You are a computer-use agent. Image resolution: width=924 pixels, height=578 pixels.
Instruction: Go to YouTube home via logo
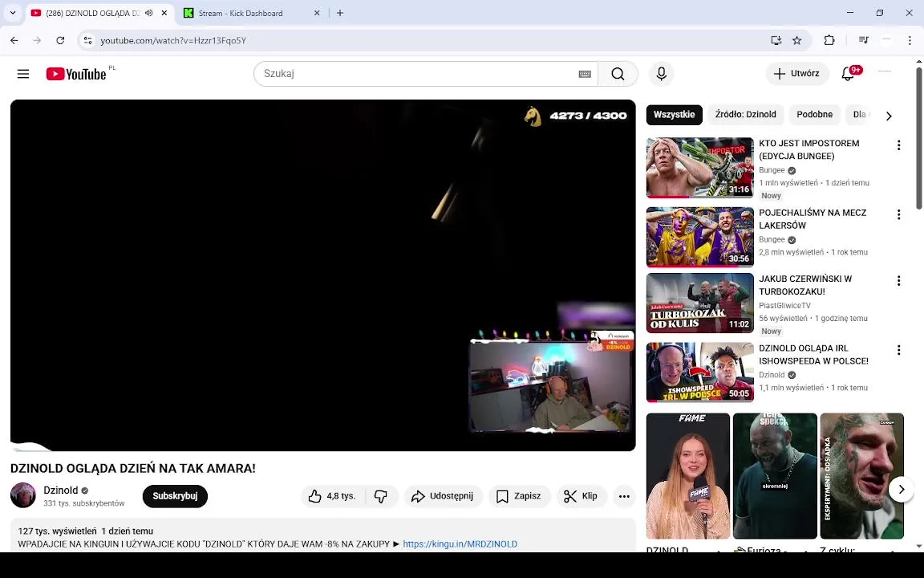77,74
